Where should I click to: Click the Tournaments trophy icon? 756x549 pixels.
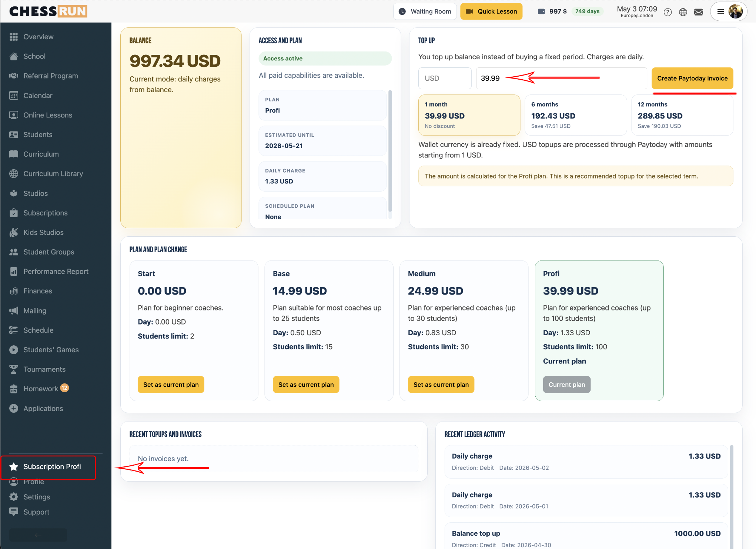[x=14, y=369]
